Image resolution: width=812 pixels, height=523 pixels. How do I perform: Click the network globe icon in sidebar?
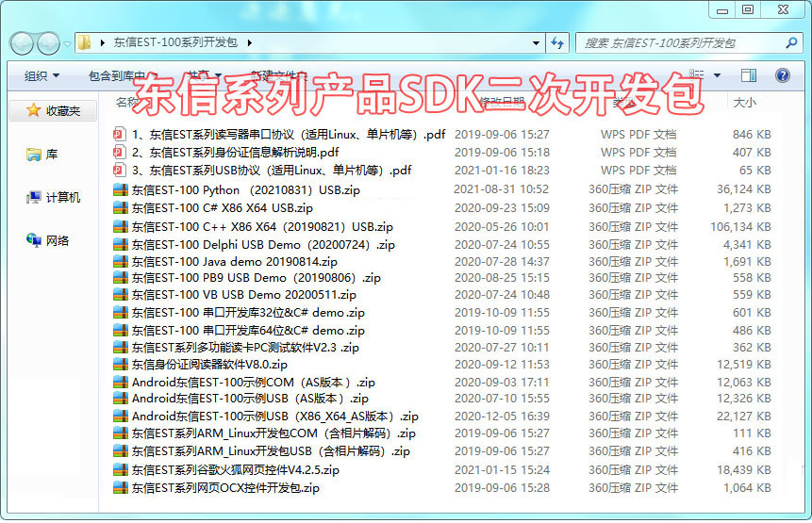tap(34, 240)
